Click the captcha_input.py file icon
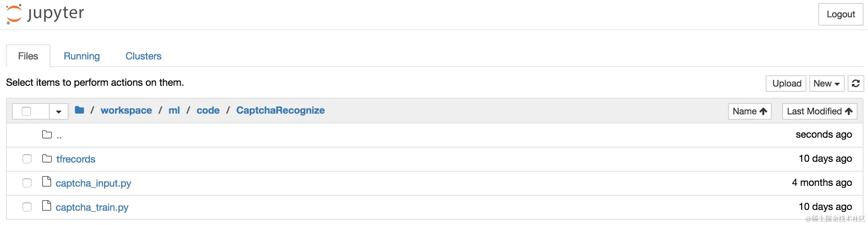Viewport: 868px width, 225px height. click(x=47, y=181)
